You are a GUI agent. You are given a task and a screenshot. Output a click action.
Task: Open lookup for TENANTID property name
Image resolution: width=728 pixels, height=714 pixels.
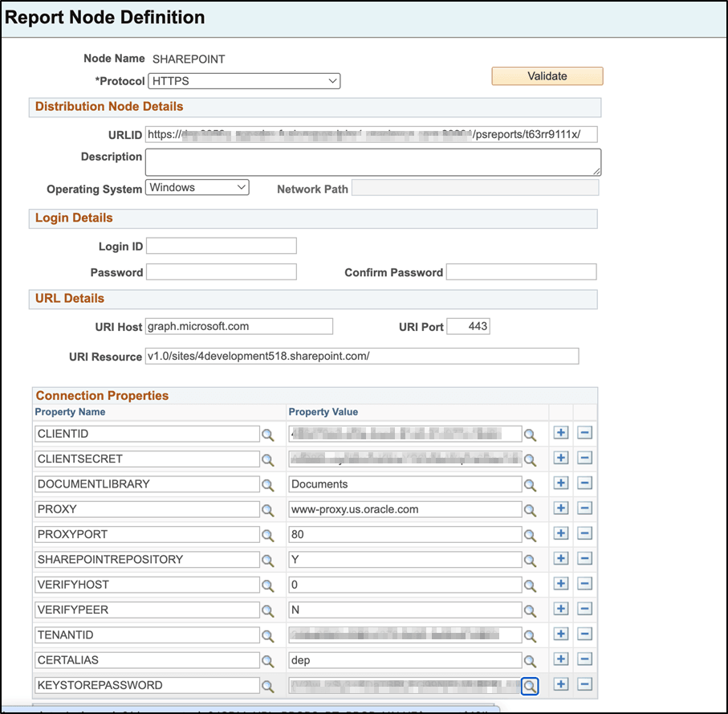click(268, 635)
